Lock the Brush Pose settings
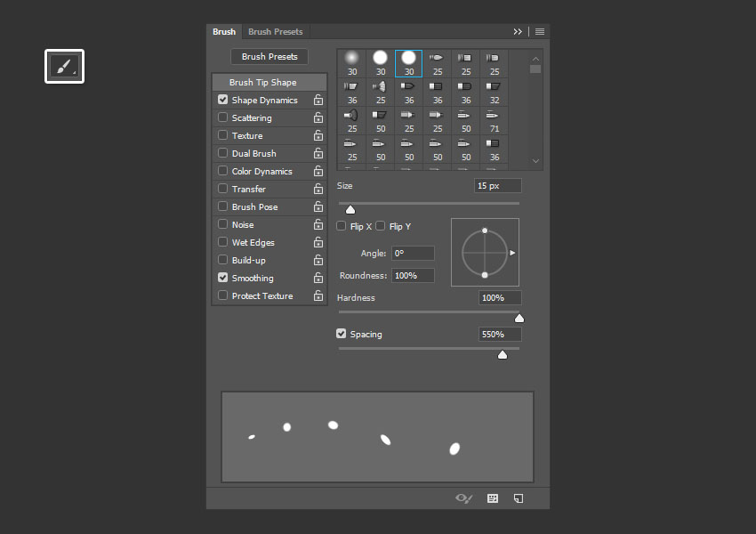Image resolution: width=756 pixels, height=534 pixels. pos(318,207)
